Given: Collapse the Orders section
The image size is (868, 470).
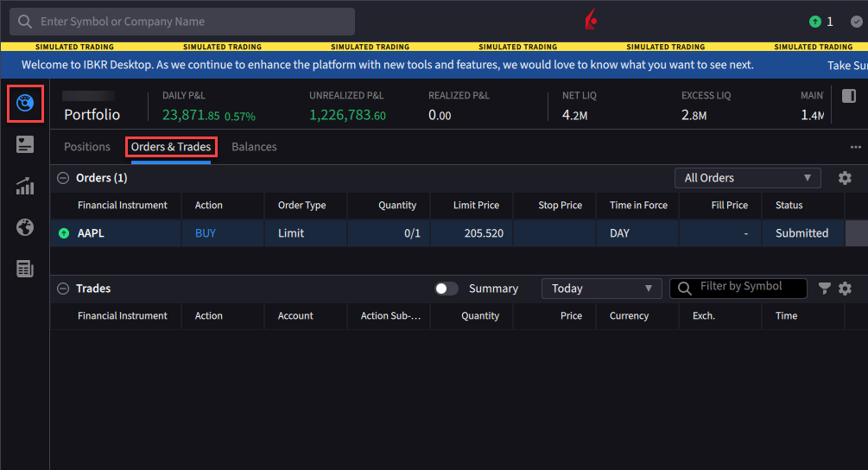Looking at the screenshot, I should 63,178.
